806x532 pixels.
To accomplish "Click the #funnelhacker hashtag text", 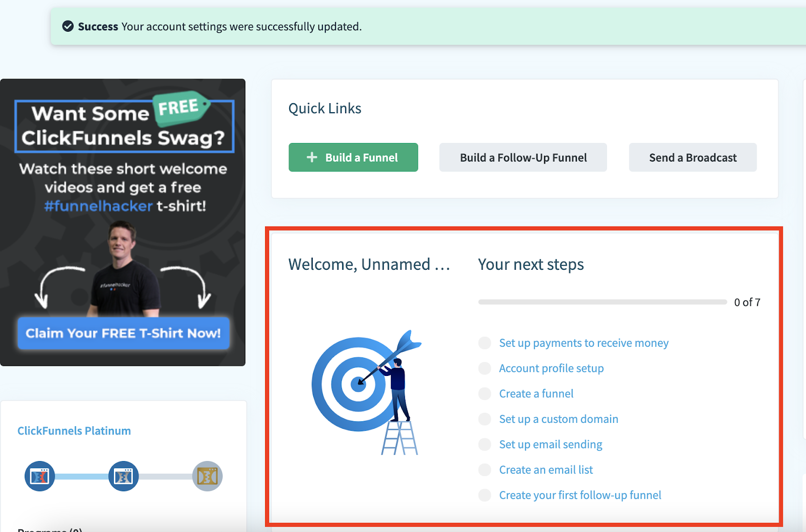I will point(98,206).
